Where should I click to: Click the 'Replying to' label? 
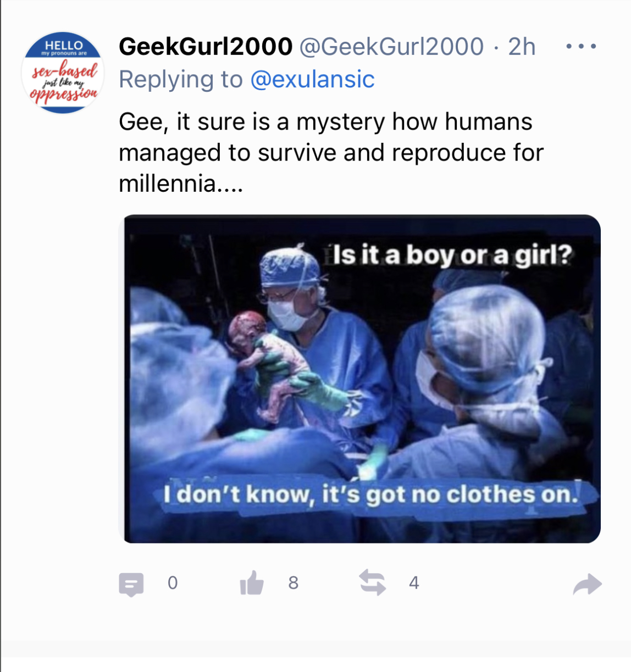181,79
